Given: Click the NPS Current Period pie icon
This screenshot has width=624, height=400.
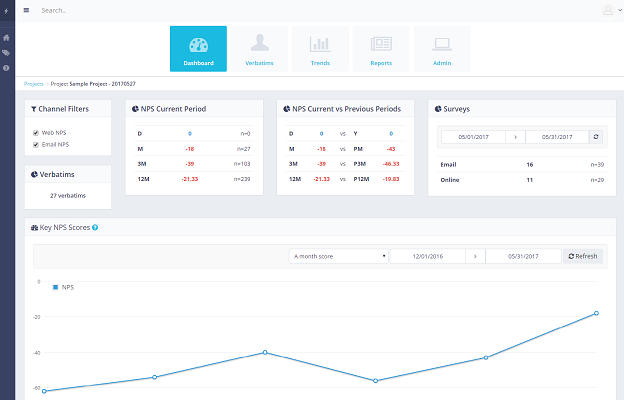Looking at the screenshot, I should point(135,109).
